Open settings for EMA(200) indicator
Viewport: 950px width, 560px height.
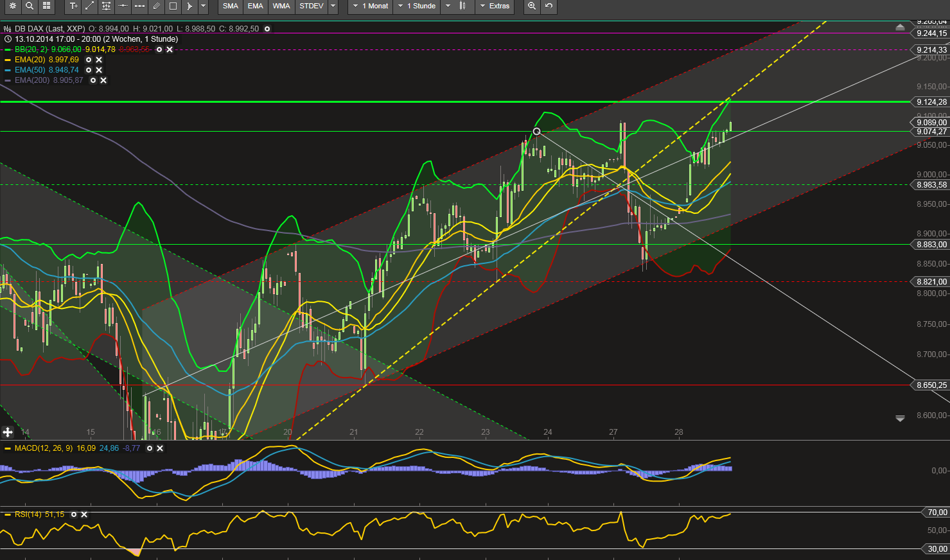pos(93,80)
